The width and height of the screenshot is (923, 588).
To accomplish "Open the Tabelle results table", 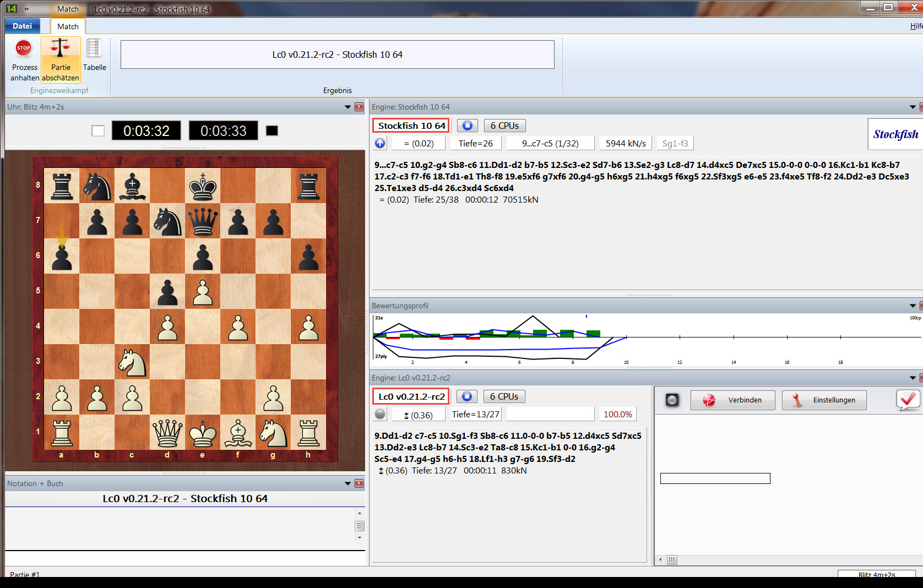I will pos(95,55).
